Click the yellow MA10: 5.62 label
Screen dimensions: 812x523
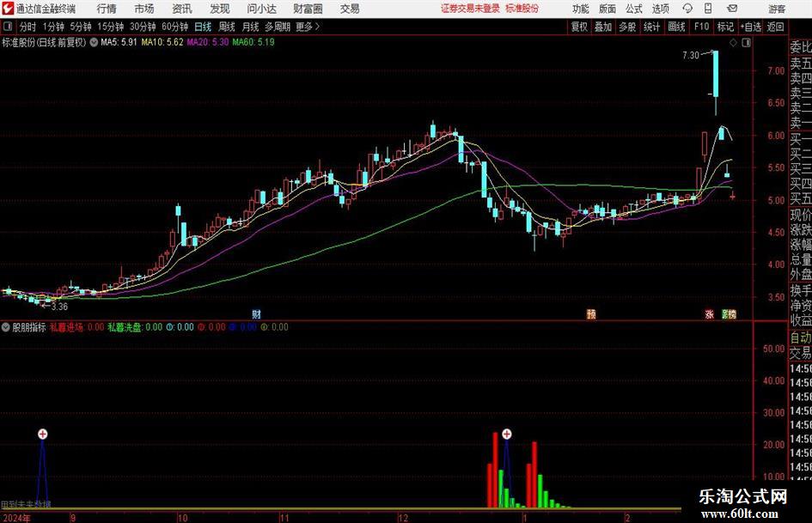point(162,42)
